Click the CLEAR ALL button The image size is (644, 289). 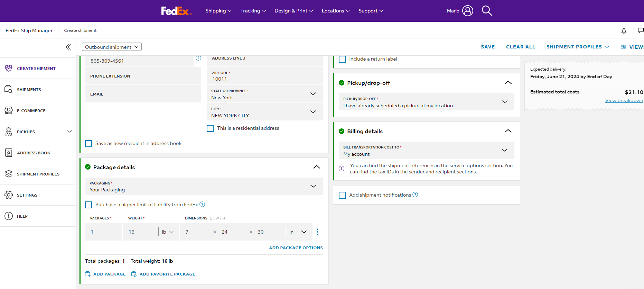(521, 47)
